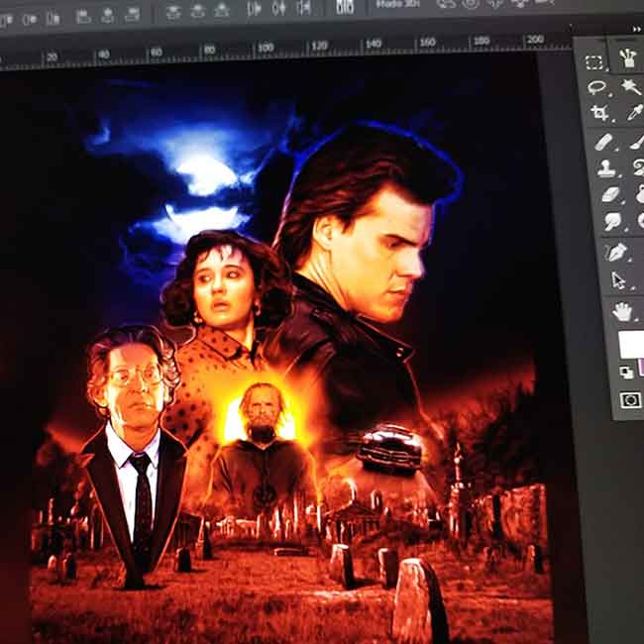Viewport: 644px width, 644px height.
Task: Choose 3D Scale camera mode icon
Action: coord(545,2)
